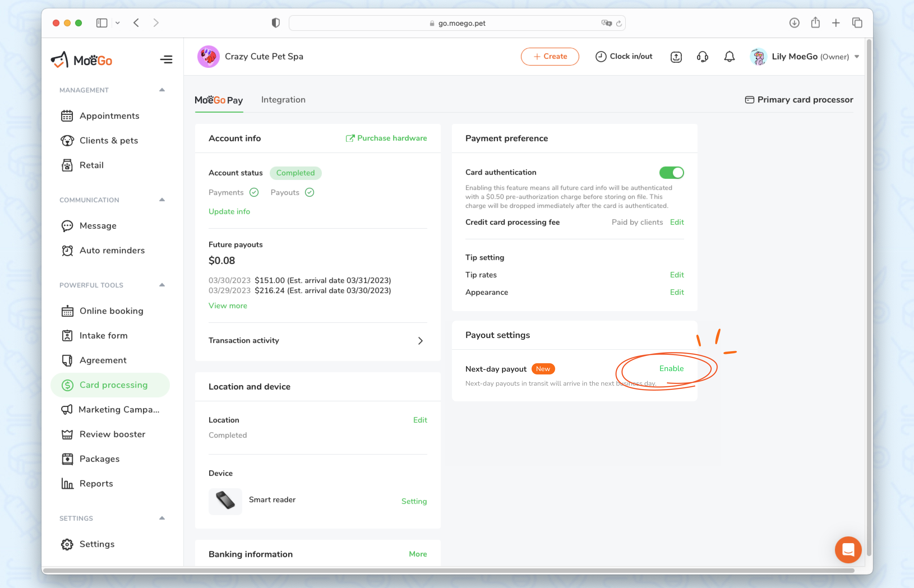
Task: Click the Purchase hardware link
Action: tap(387, 138)
